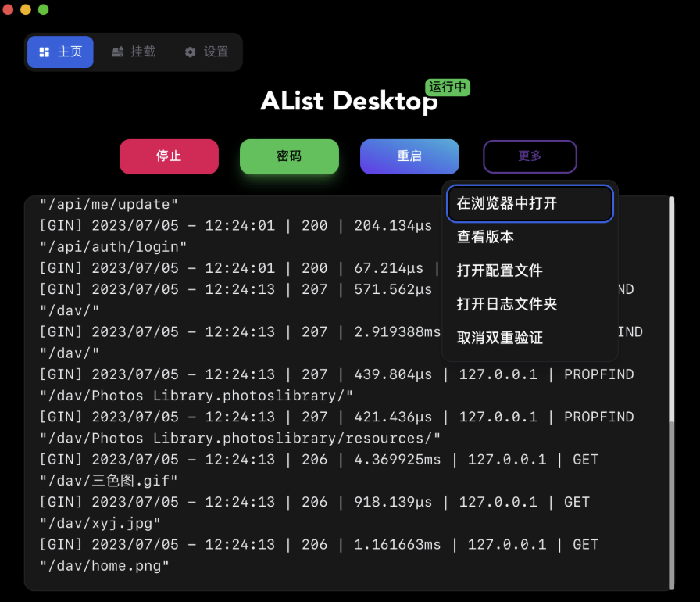Click the 运行中 status badge

(448, 87)
